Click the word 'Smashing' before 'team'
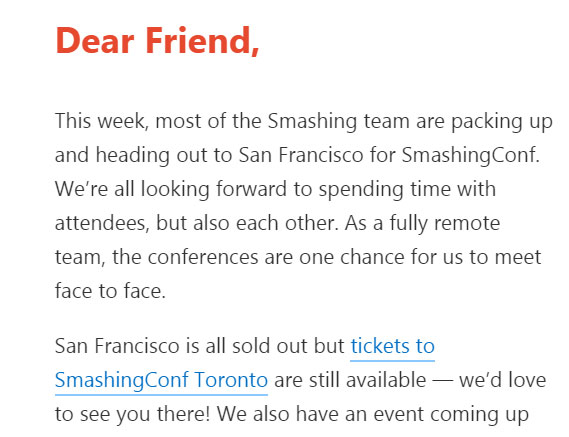Screen dimensions: 569x437 [x=312, y=121]
